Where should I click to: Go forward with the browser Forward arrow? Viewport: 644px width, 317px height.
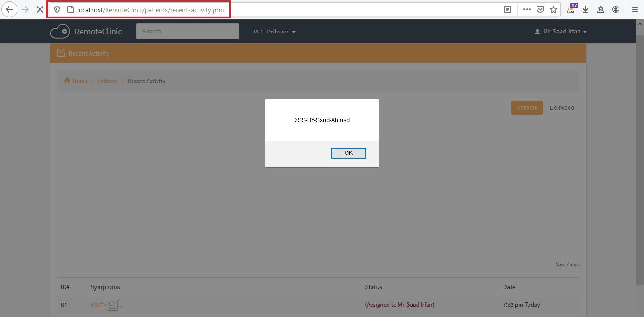[25, 9]
